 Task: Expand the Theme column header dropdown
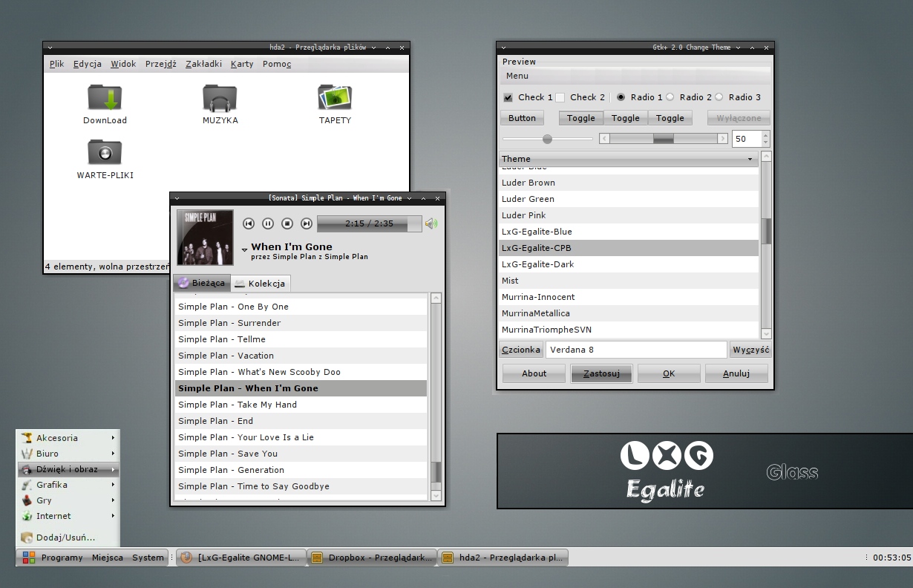pos(750,159)
